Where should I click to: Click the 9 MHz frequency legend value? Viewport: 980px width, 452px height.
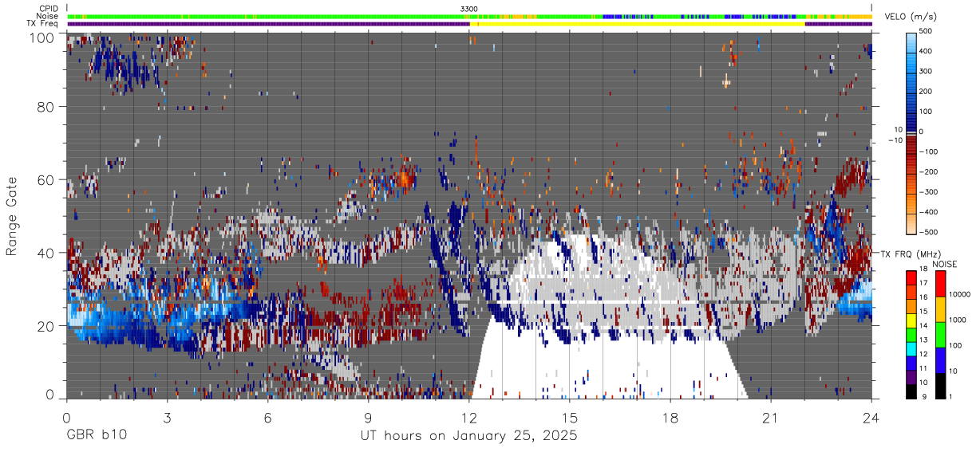tap(925, 396)
